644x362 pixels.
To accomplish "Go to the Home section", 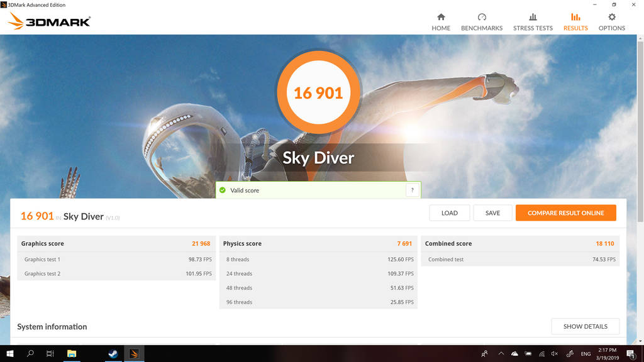I will coord(441,22).
